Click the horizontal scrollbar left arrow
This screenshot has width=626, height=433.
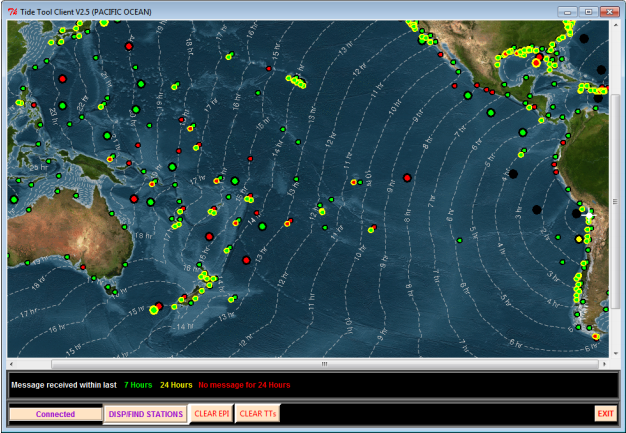(x=11, y=364)
